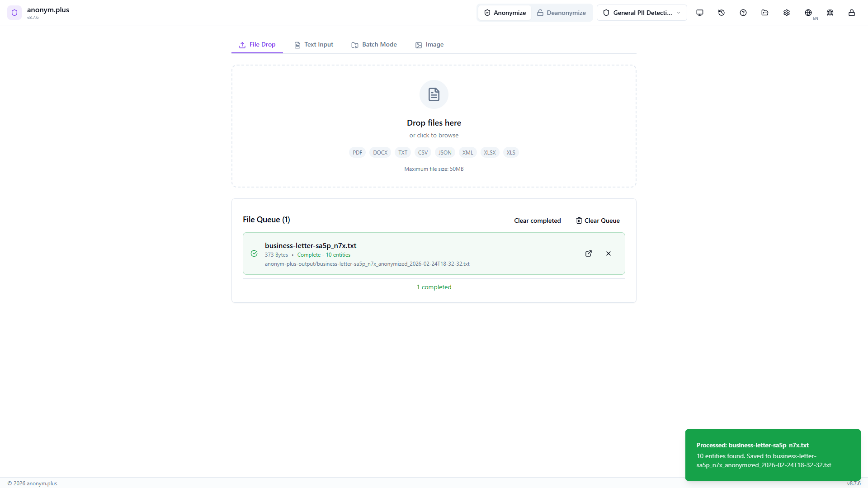Enable Anonymize mode
This screenshot has height=488, width=868.
coord(505,13)
